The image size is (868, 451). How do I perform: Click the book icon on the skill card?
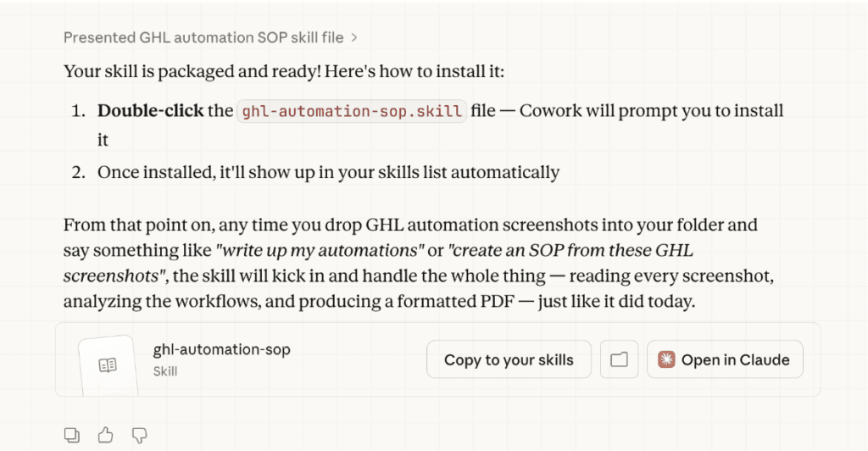pos(108,365)
